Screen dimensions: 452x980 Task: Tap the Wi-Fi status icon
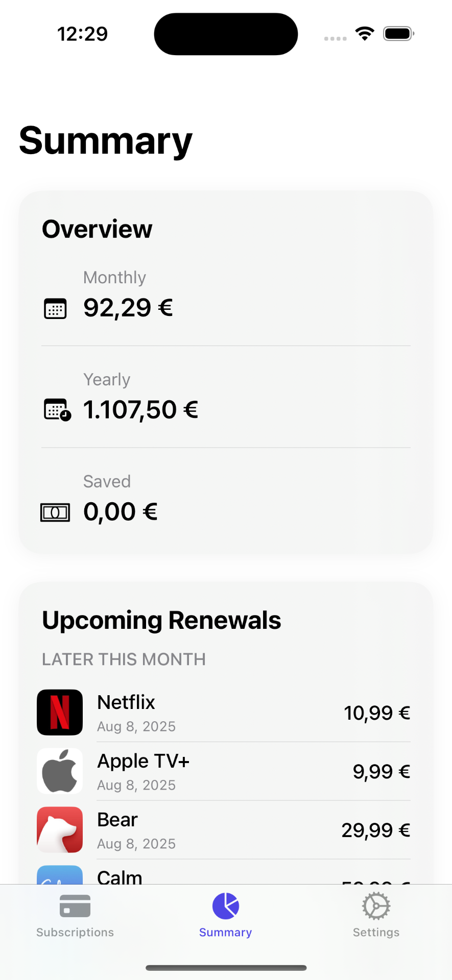coord(365,34)
